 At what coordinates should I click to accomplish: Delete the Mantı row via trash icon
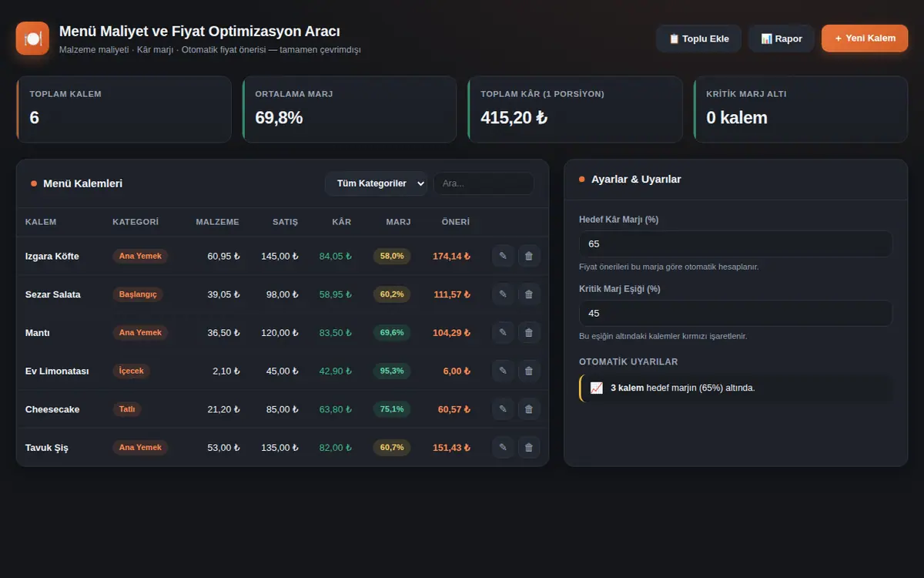[529, 332]
